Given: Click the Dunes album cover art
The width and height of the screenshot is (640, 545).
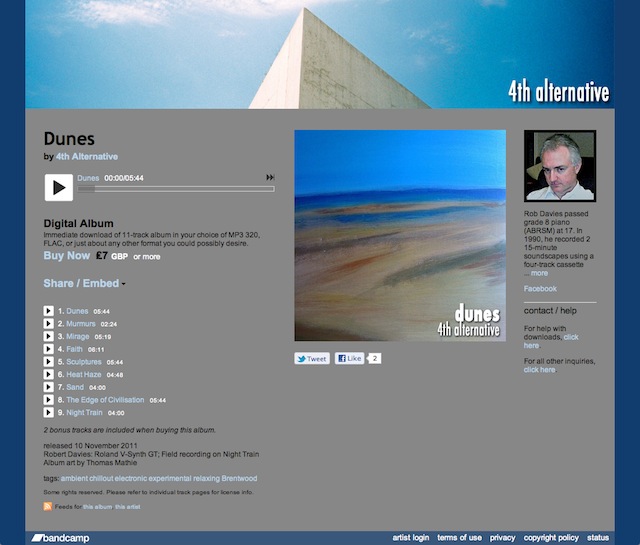Looking at the screenshot, I should (400, 236).
